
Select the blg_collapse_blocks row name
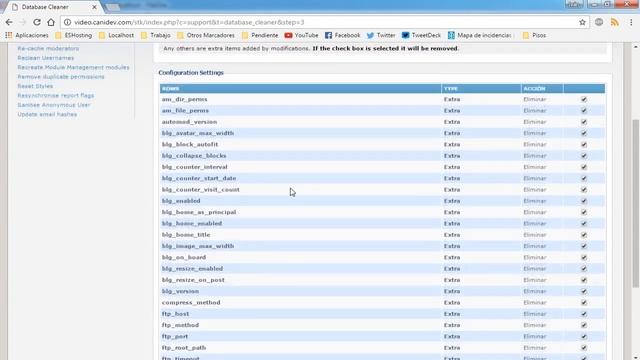tap(194, 156)
